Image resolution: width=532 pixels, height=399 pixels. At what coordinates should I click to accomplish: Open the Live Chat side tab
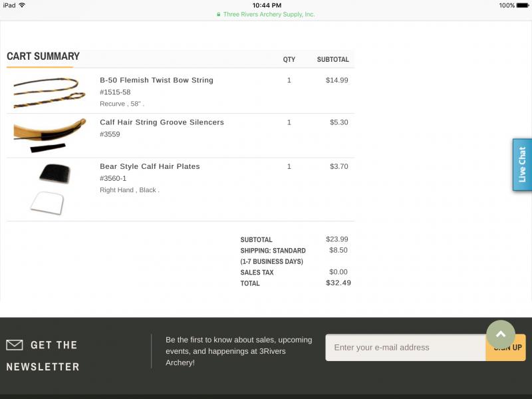522,164
